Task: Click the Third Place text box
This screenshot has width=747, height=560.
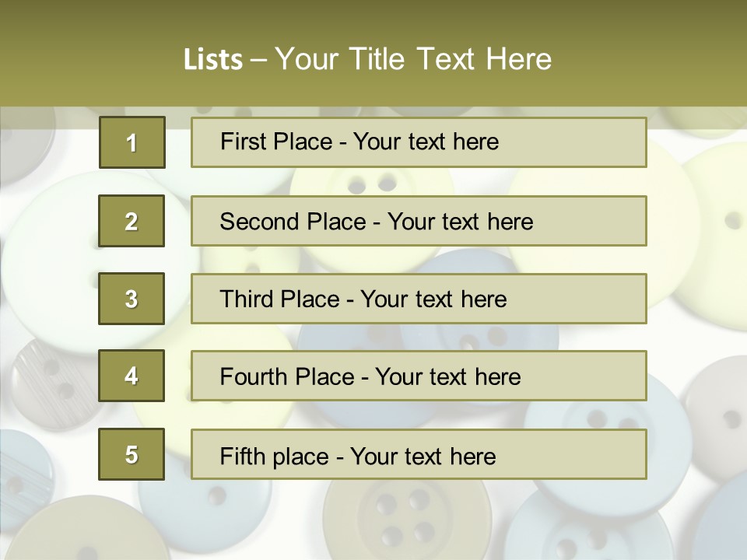Action: [419, 299]
